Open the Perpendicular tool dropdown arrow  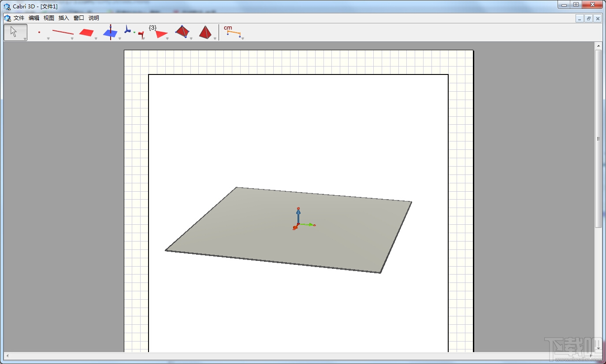click(x=119, y=39)
